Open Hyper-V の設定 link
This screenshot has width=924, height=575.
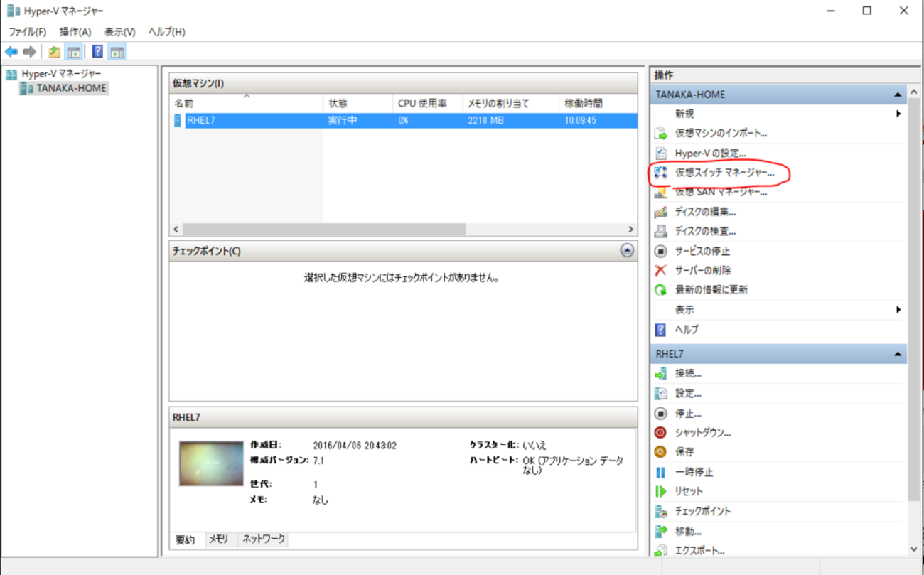point(710,153)
